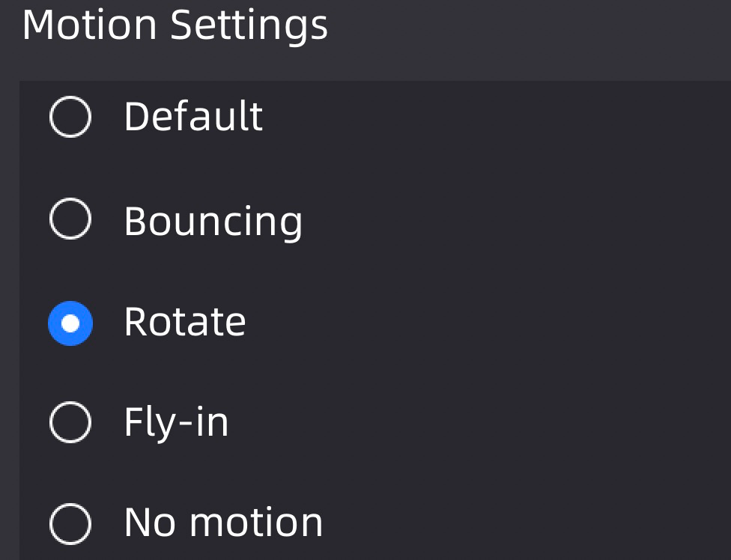Reset motion setting to Default

(70, 117)
